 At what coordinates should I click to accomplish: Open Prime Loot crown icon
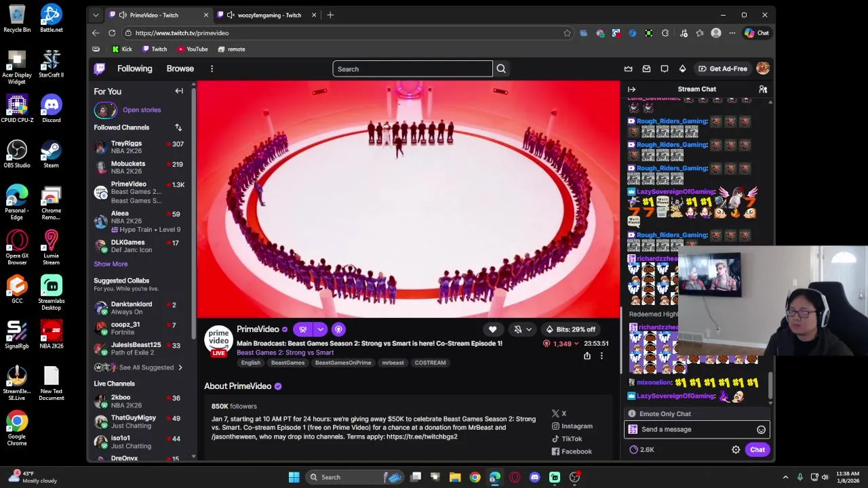tap(628, 68)
